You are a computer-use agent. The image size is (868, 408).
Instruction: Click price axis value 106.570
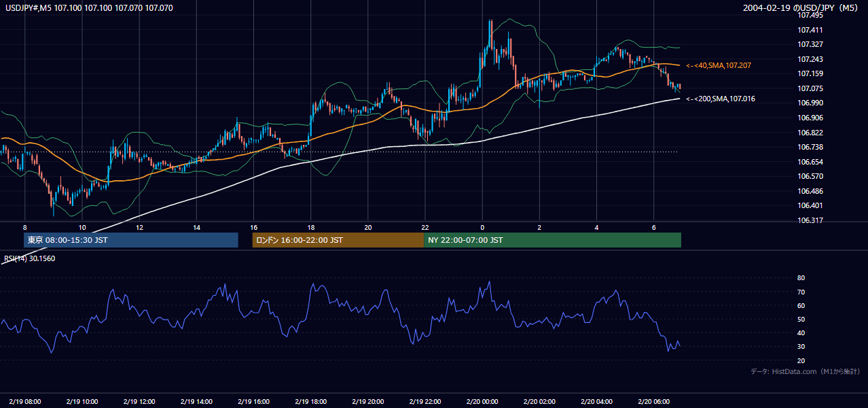pyautogui.click(x=810, y=176)
